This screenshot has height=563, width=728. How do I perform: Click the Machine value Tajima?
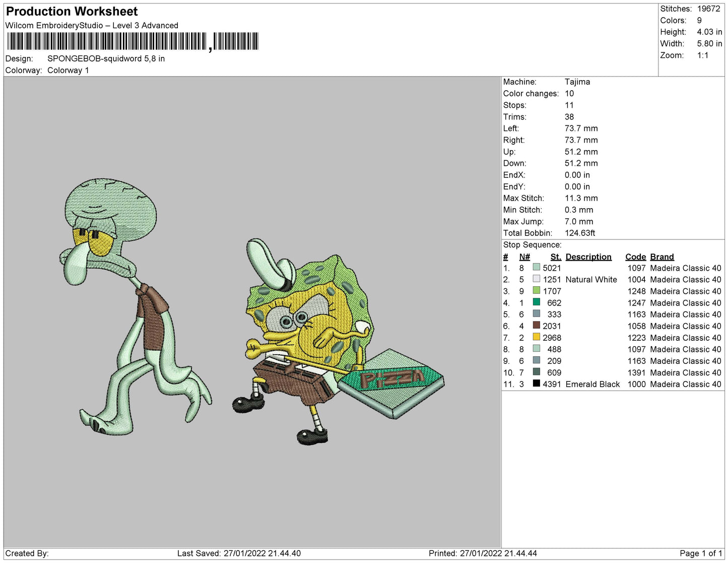577,82
